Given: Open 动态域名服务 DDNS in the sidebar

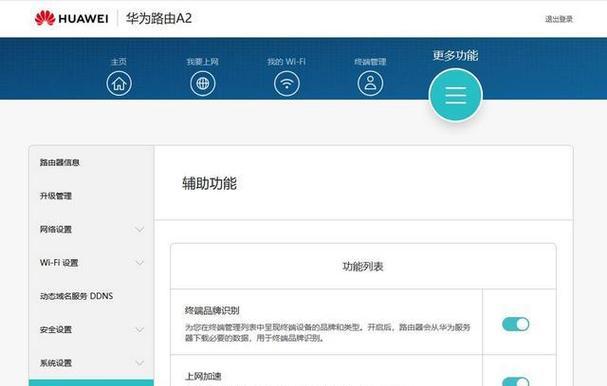Looking at the screenshot, I should point(76,296).
